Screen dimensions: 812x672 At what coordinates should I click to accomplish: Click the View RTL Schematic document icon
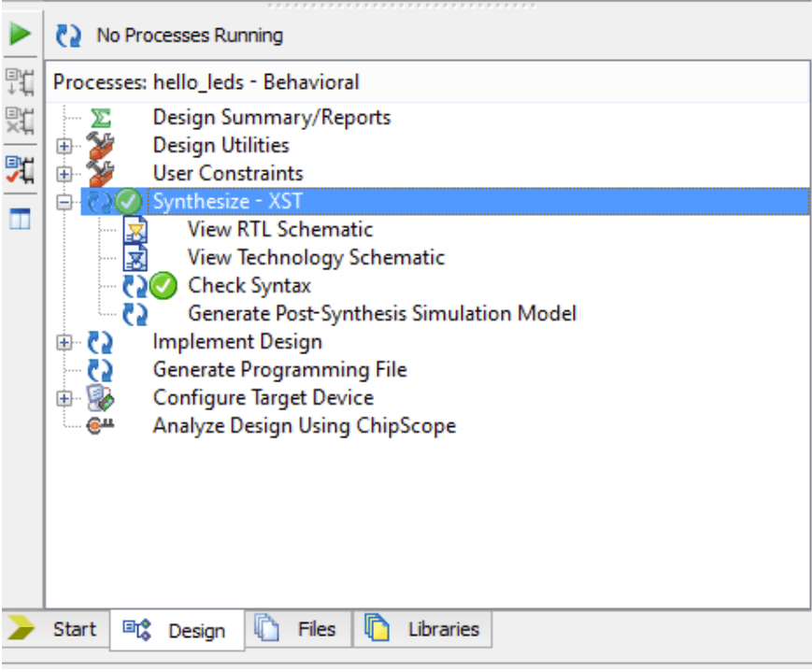pos(136,230)
